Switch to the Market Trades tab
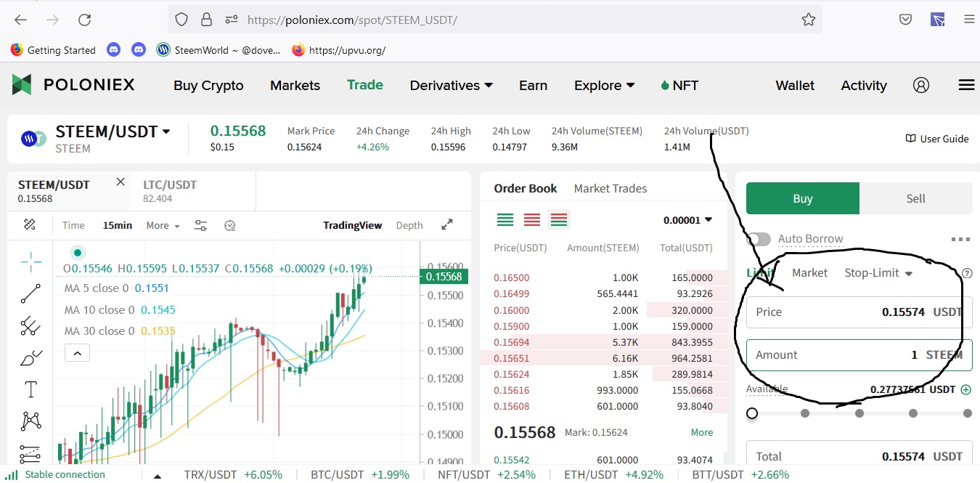The width and height of the screenshot is (980, 483). click(x=611, y=188)
